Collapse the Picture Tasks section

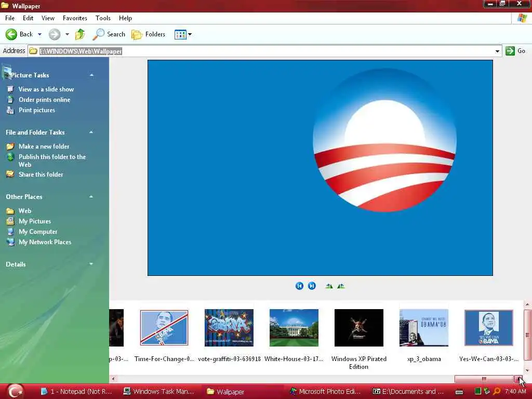point(91,75)
